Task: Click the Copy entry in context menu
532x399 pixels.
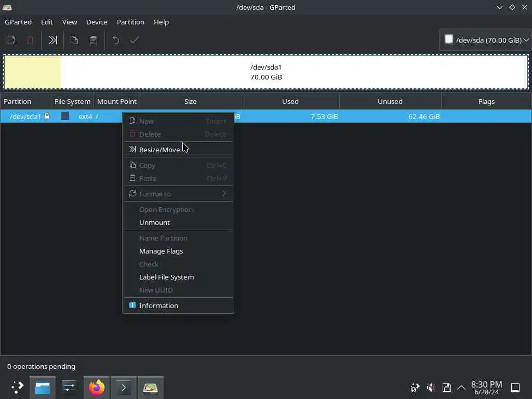Action: tap(178, 165)
